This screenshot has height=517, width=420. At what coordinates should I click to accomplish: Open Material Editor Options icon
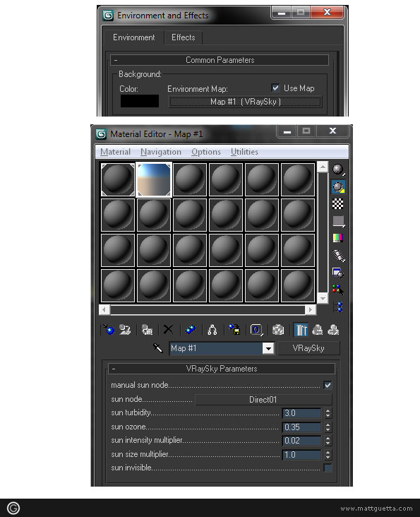click(338, 273)
